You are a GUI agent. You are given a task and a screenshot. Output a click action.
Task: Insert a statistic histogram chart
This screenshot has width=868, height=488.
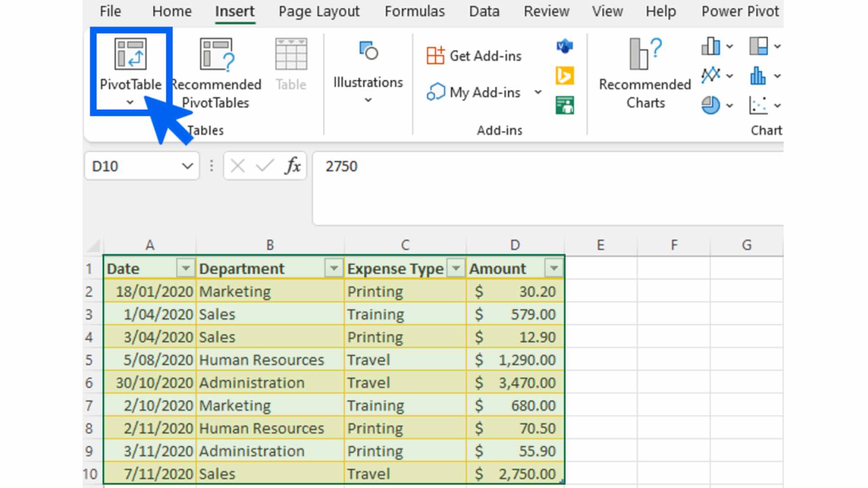(759, 75)
